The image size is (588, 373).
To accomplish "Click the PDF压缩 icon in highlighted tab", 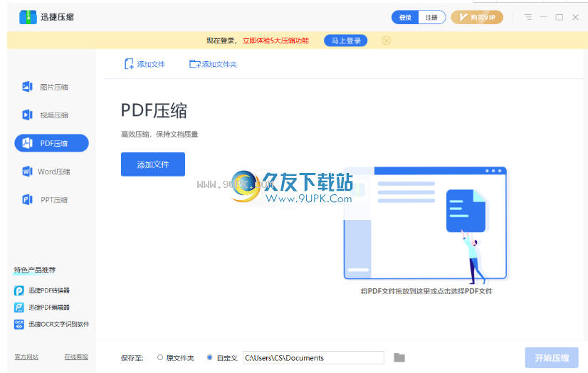I will (x=27, y=143).
